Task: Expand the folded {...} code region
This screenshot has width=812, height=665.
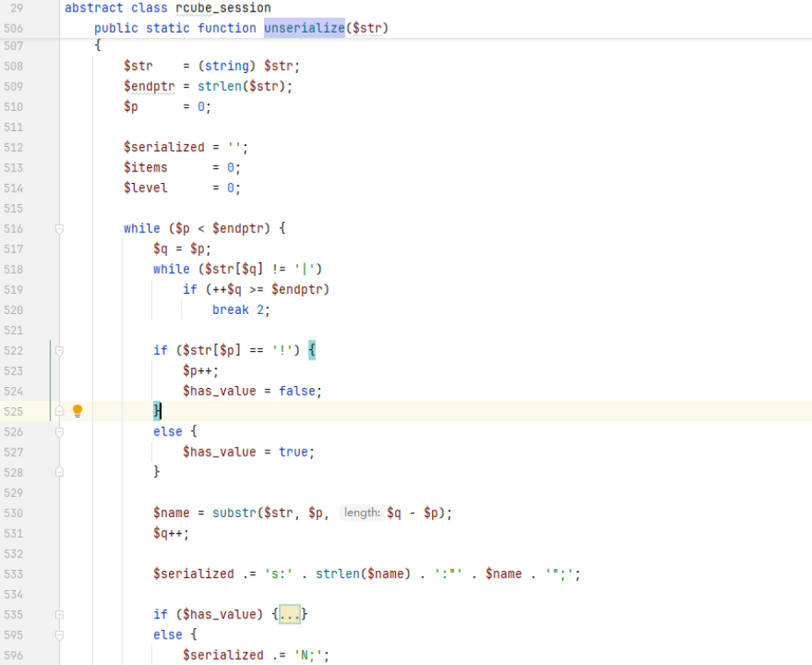Action: [x=289, y=614]
